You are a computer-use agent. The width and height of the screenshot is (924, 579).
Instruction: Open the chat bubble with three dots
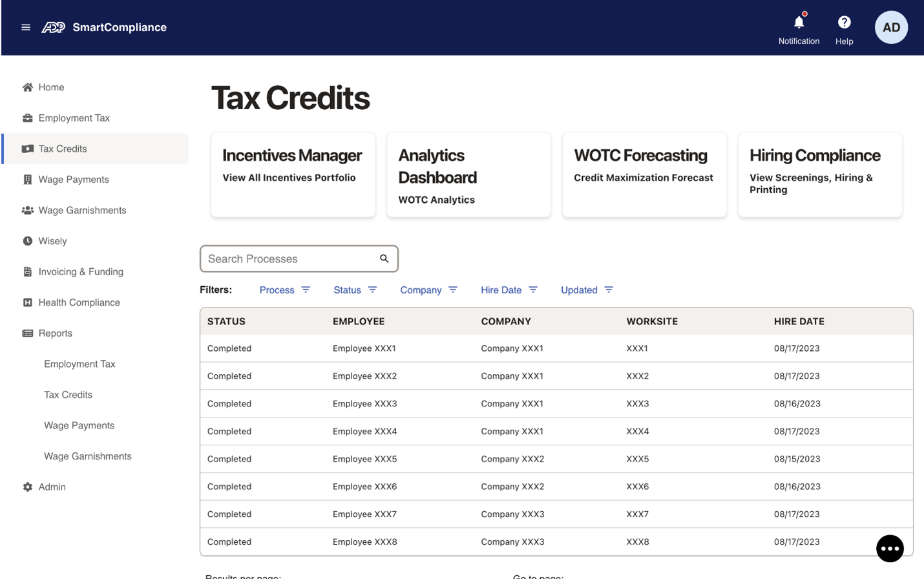pyautogui.click(x=890, y=549)
